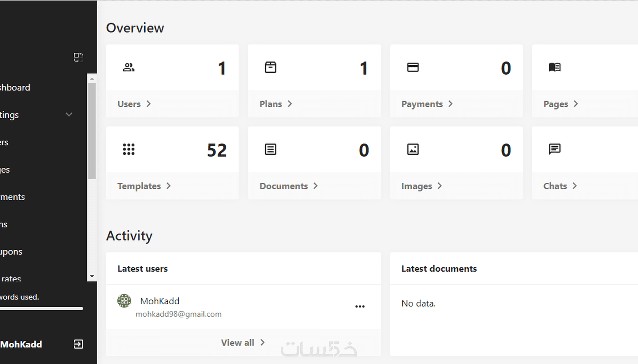
Task: Click the logout icon beside MohKadd
Action: click(x=78, y=344)
